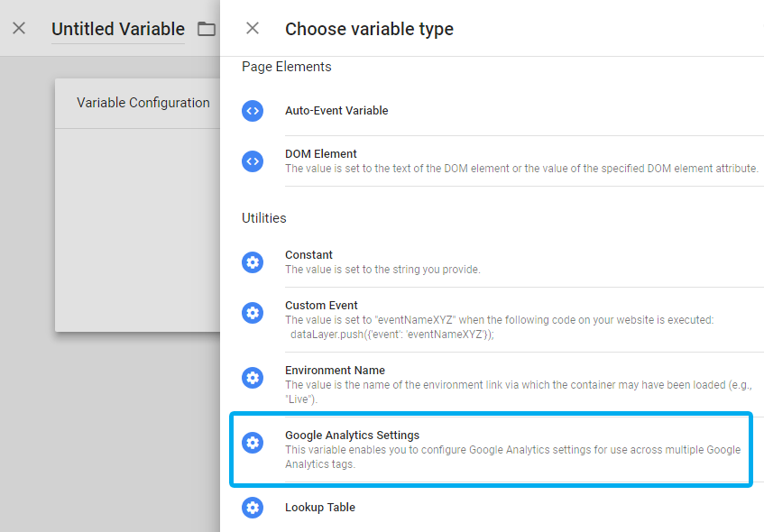Close the Choose variable type dialog
This screenshot has height=532, width=764.
(253, 28)
